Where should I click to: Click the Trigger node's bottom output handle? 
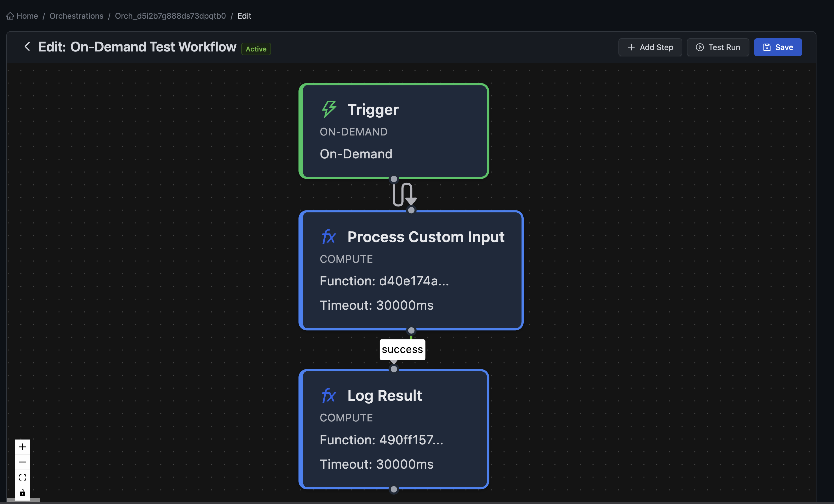click(394, 179)
